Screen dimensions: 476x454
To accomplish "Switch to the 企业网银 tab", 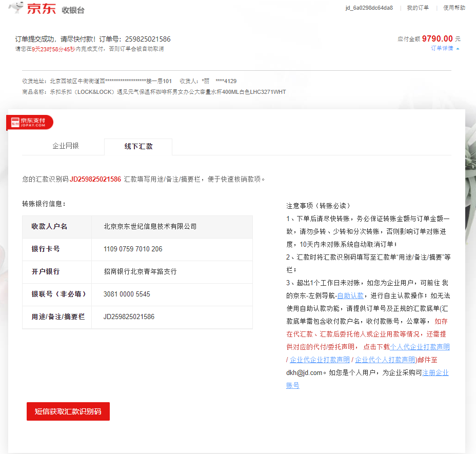I will click(x=66, y=146).
